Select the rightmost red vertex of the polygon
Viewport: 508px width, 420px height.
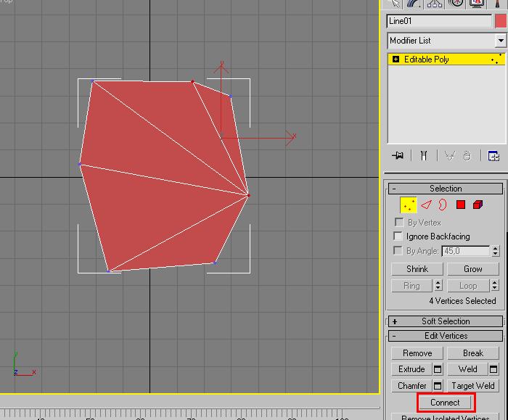coord(248,196)
